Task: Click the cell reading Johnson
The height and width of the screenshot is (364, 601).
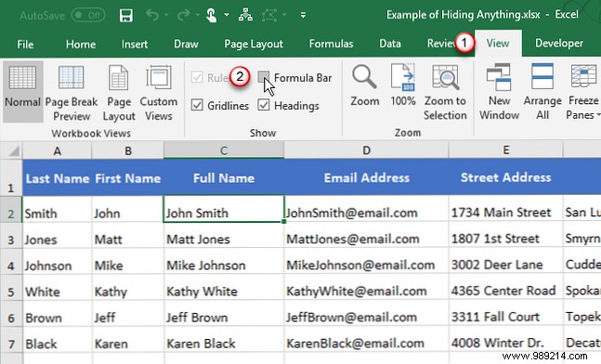Action: (x=57, y=262)
